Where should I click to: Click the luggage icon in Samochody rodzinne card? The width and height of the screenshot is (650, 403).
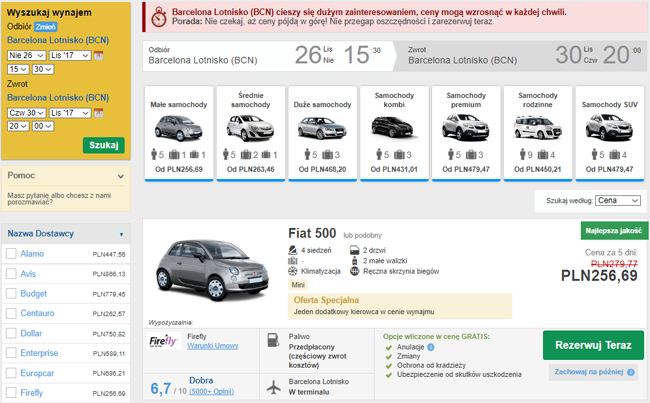[x=543, y=155]
